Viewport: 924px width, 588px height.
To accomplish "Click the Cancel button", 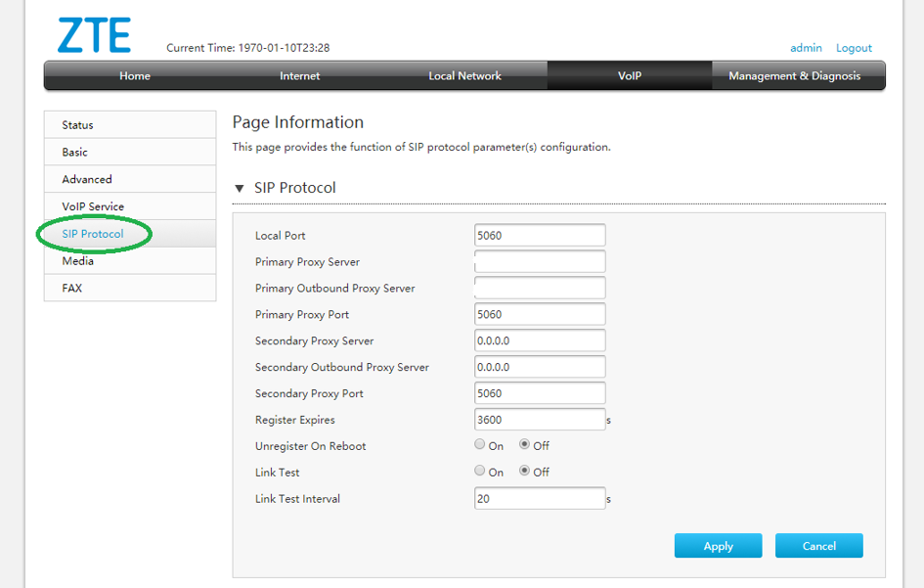I will tap(818, 545).
